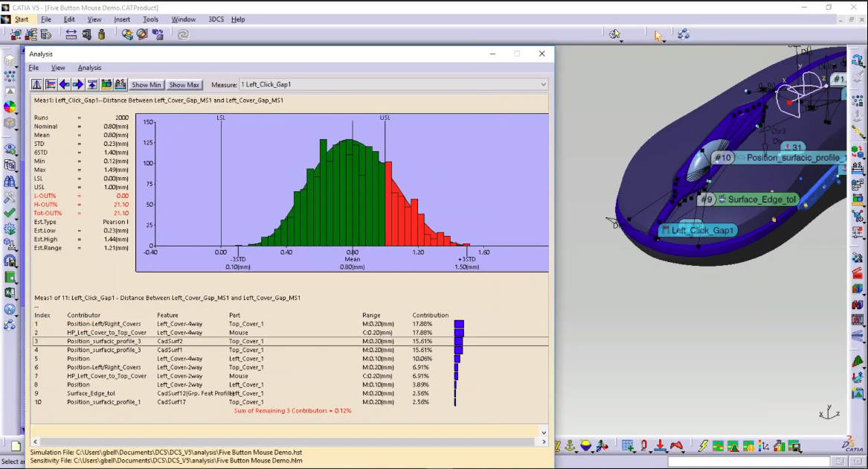This screenshot has height=469, width=868.
Task: Click the blue update arrows icon in right sidebar
Action: pos(858,60)
